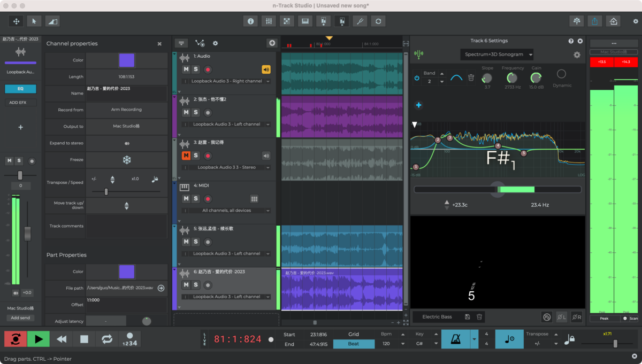Open track list settings gear
The image size is (642, 364).
pyautogui.click(x=216, y=43)
